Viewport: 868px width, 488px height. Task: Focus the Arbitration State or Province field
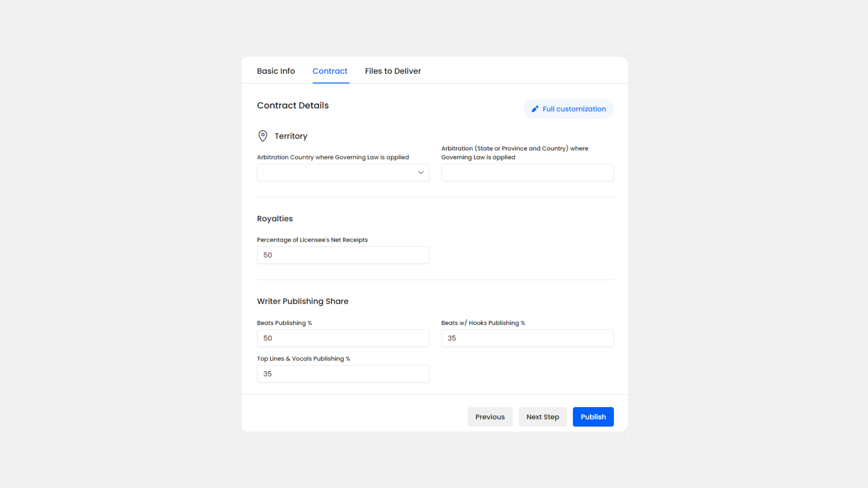click(527, 173)
